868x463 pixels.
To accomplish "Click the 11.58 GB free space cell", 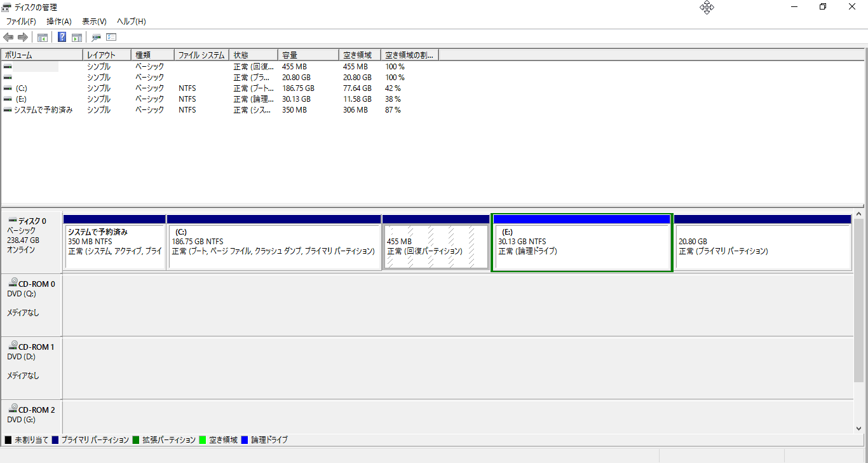I will click(357, 99).
